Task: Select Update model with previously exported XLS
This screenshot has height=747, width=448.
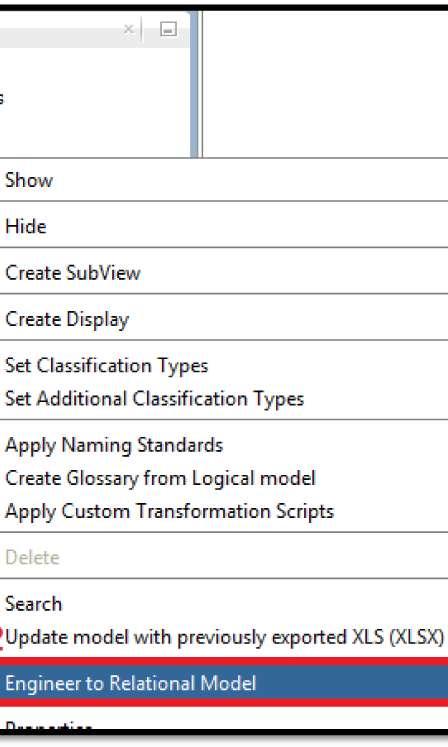Action: pos(224,637)
